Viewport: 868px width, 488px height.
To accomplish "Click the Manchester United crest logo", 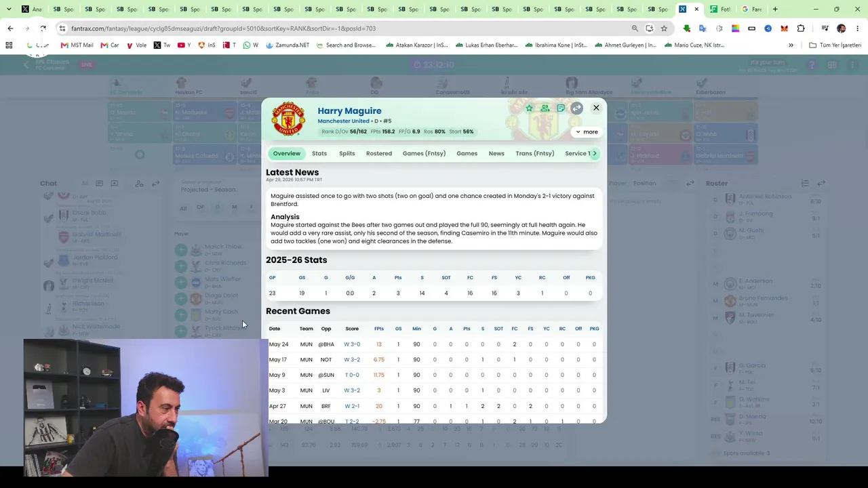I will 288,119.
